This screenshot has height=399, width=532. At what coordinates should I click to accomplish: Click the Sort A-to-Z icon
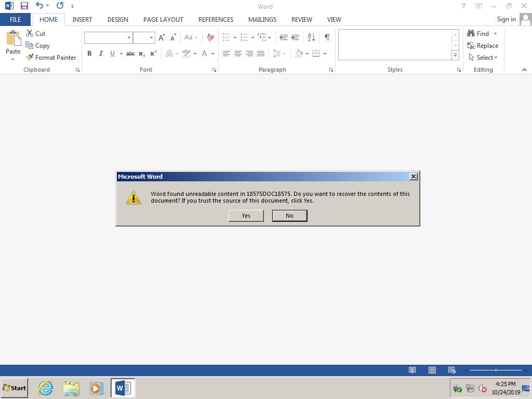click(x=311, y=37)
